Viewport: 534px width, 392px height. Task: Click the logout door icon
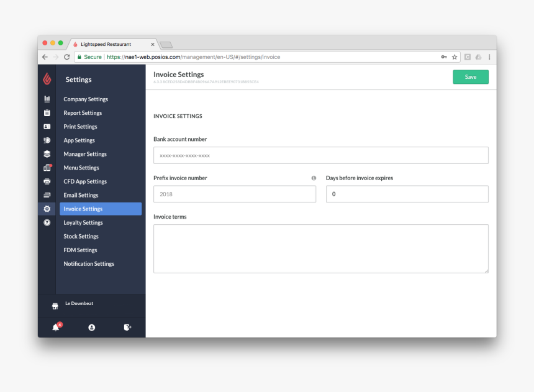pyautogui.click(x=127, y=327)
